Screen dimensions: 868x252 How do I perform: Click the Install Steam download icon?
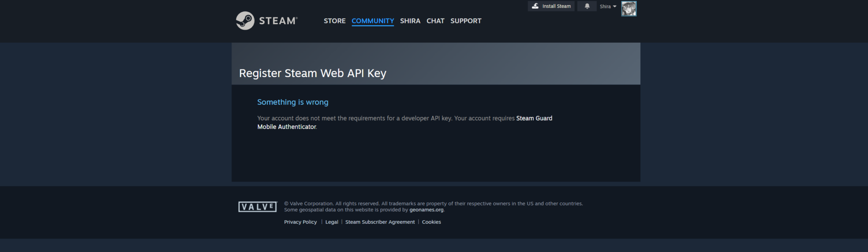(535, 6)
